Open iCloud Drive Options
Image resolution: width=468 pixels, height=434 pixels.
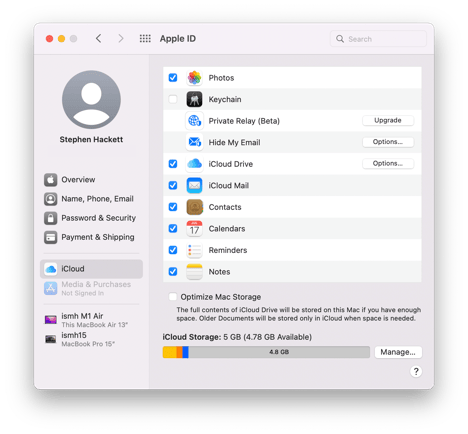(388, 163)
